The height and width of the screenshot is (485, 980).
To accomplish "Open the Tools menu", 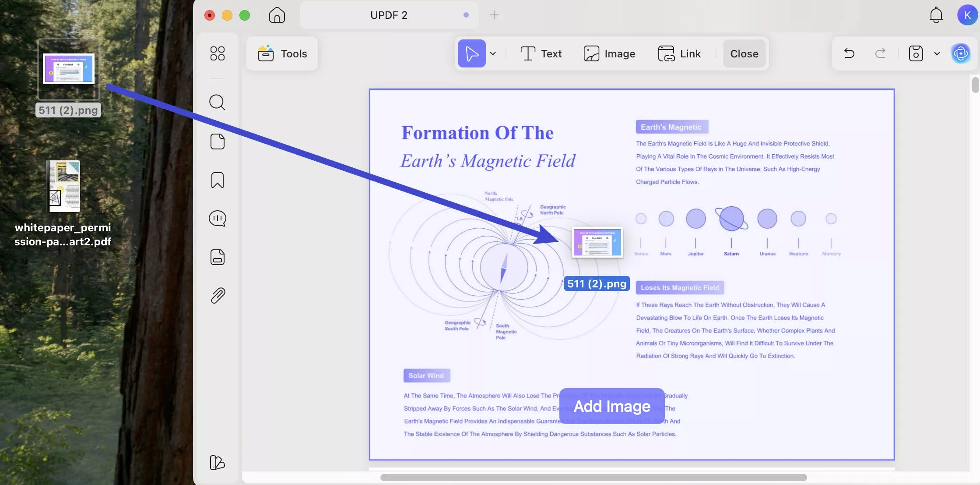I will click(282, 53).
